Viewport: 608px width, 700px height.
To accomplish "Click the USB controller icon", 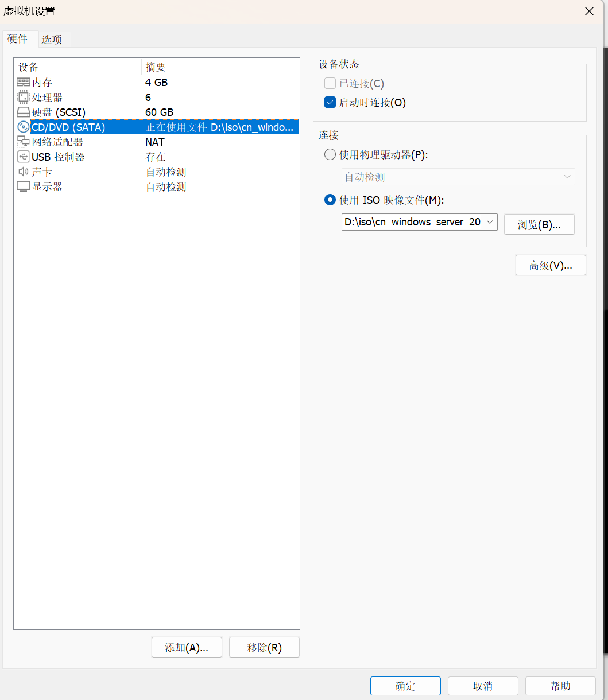I will 24,157.
